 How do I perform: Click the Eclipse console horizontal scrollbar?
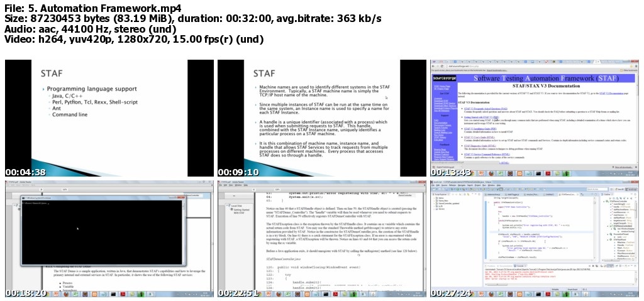point(558,286)
